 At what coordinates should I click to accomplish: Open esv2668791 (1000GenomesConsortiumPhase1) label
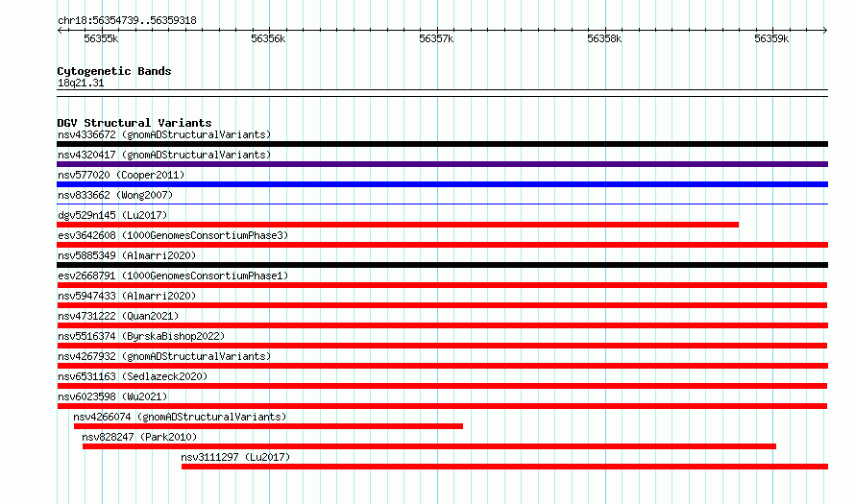point(173,276)
